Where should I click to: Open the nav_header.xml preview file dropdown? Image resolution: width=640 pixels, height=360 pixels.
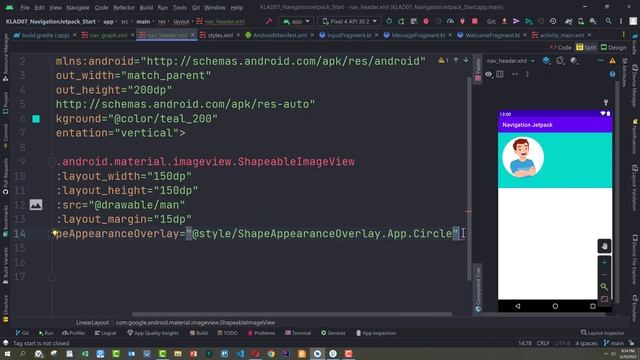[511, 61]
